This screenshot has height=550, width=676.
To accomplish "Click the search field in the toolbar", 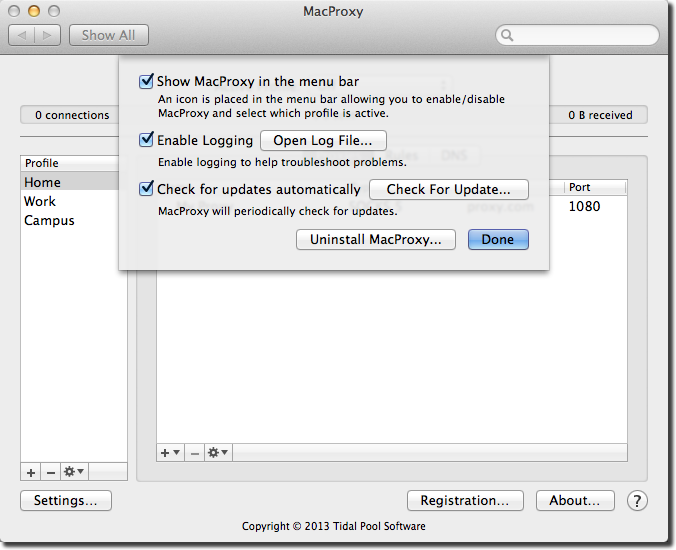I will (577, 35).
